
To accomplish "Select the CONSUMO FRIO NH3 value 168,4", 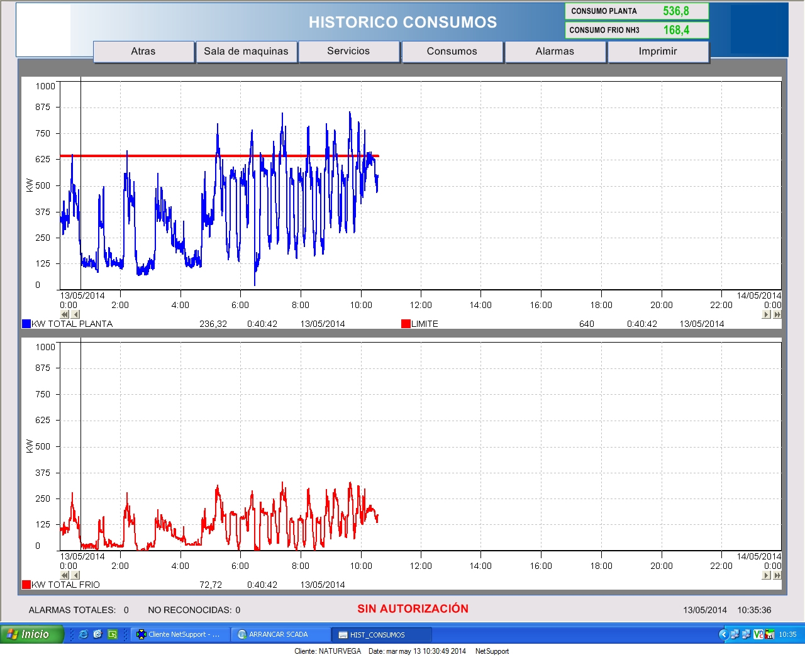I will click(x=676, y=30).
